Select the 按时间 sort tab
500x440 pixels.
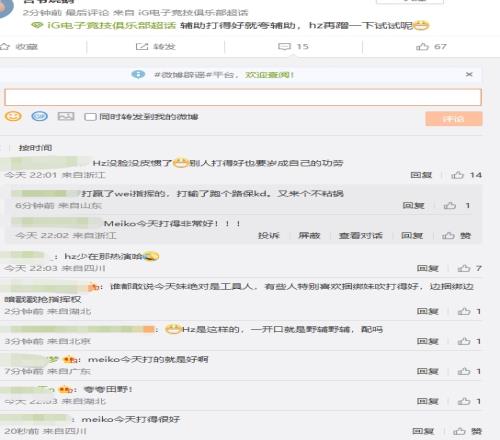pos(35,148)
